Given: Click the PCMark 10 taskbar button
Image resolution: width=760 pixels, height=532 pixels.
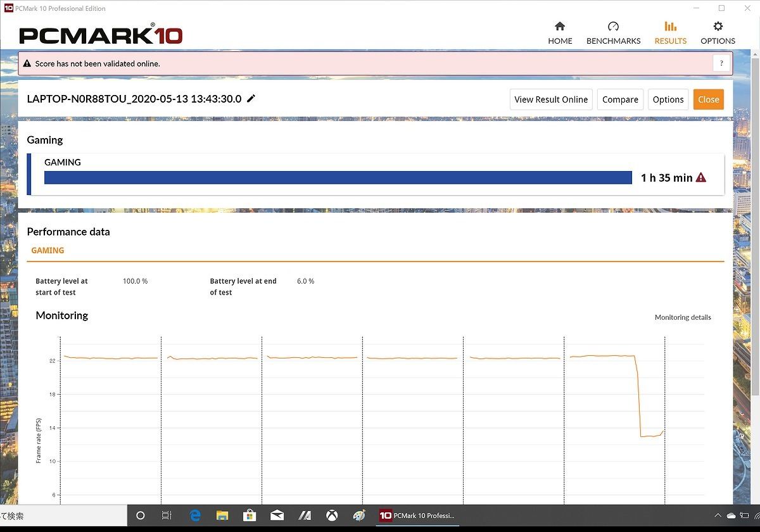Looking at the screenshot, I should [418, 516].
